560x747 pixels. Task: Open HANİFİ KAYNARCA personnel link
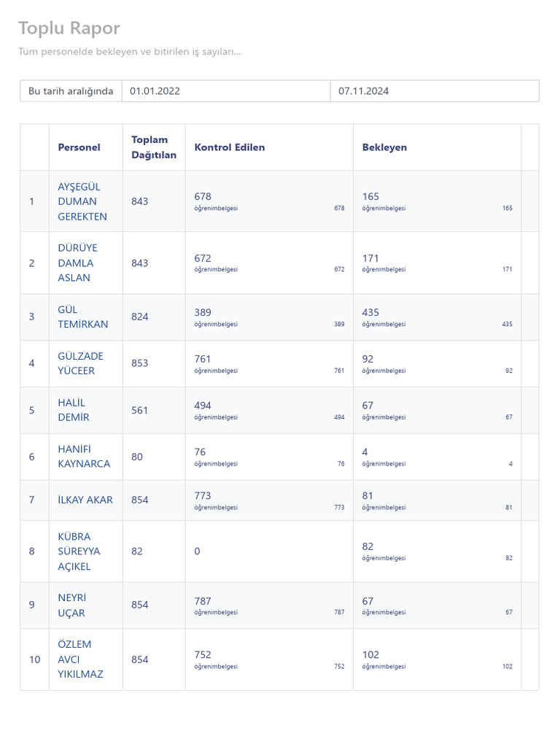pos(84,457)
